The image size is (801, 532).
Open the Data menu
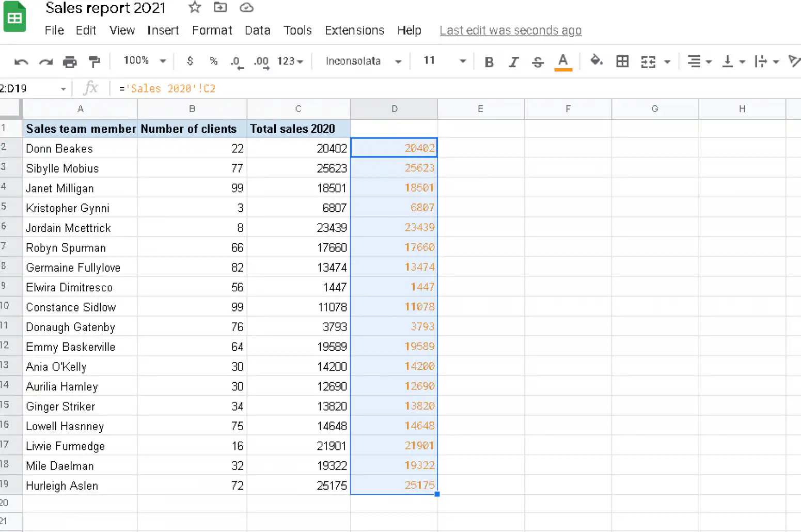point(258,30)
